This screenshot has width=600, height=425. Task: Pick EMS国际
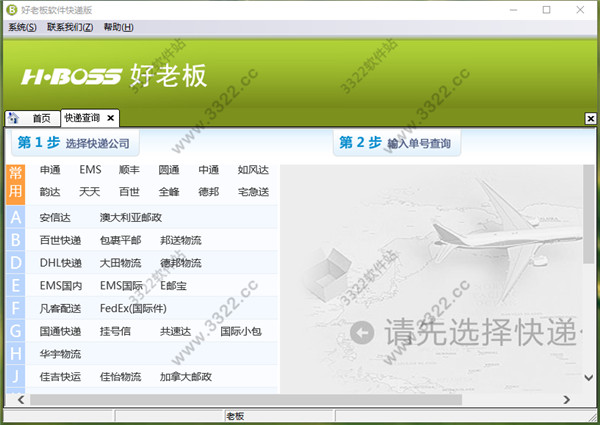(121, 286)
